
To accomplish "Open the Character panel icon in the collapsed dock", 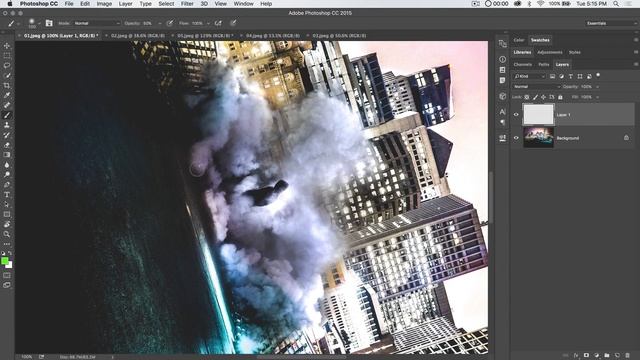I will point(502,111).
